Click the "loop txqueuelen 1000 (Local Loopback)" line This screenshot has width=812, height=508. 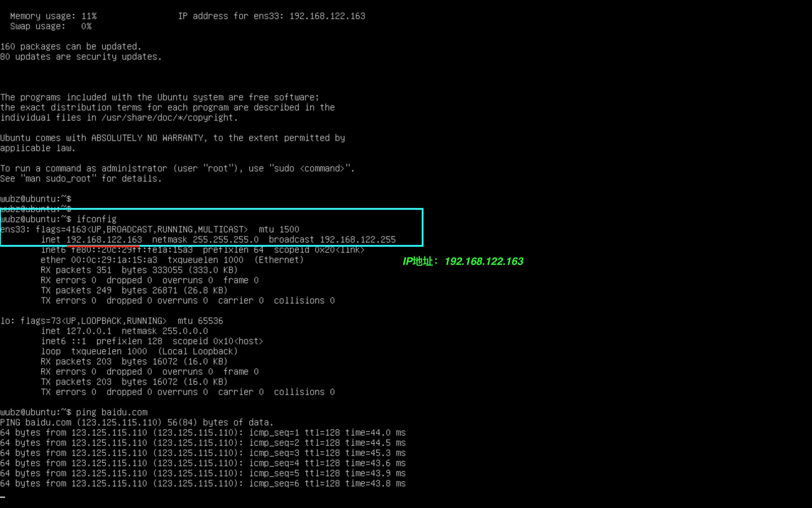tap(139, 351)
